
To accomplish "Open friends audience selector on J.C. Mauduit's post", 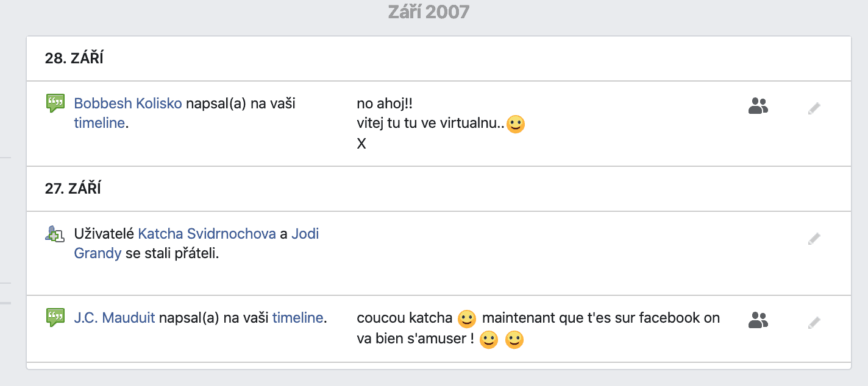I will pos(758,320).
